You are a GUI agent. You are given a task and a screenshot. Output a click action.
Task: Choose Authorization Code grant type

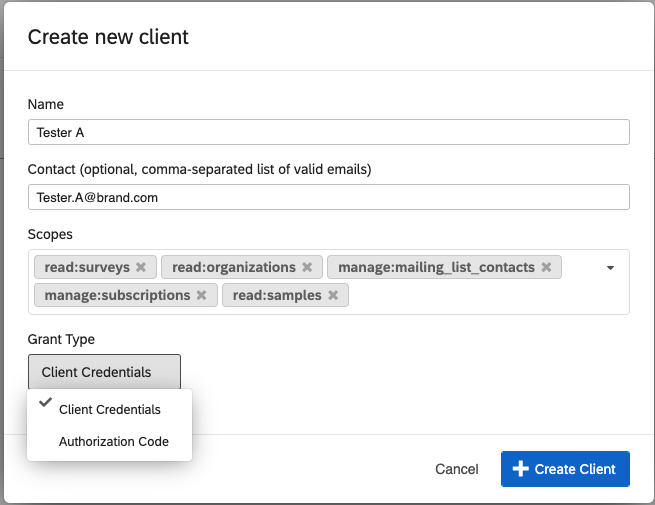[x=114, y=441]
